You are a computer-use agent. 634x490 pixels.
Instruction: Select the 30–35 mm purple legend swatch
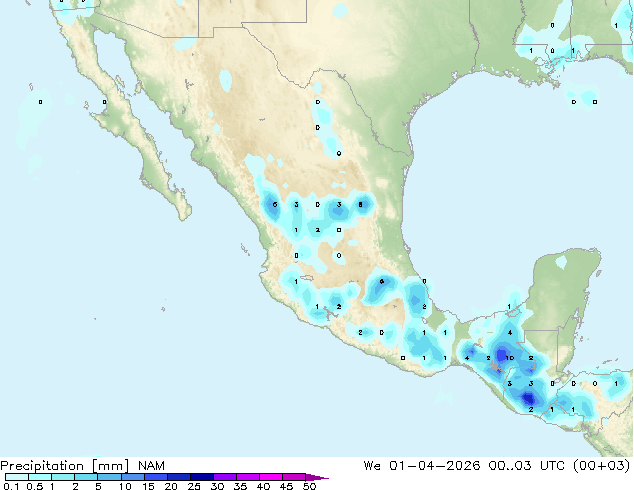(x=224, y=477)
